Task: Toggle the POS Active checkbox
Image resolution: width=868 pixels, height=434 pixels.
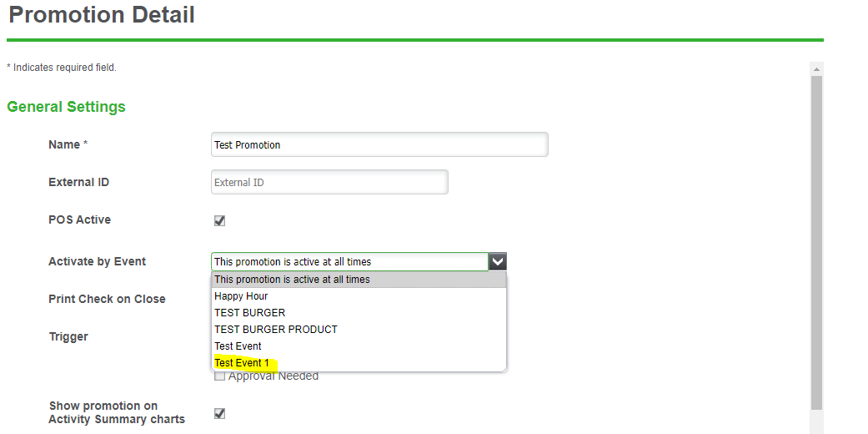Action: click(220, 220)
